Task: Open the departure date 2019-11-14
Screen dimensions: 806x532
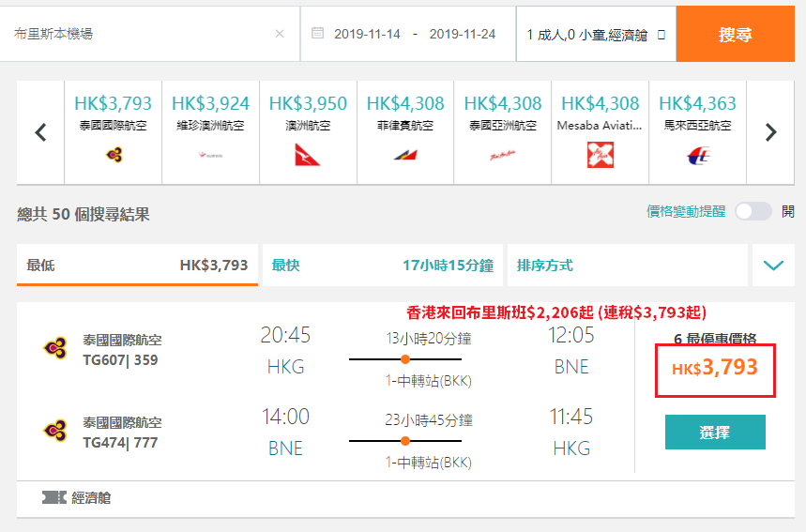Action: tap(367, 34)
